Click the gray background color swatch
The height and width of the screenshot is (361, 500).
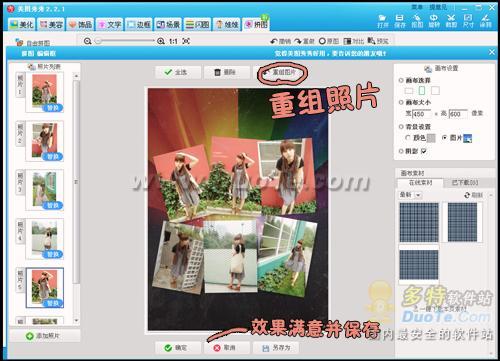[x=431, y=138]
